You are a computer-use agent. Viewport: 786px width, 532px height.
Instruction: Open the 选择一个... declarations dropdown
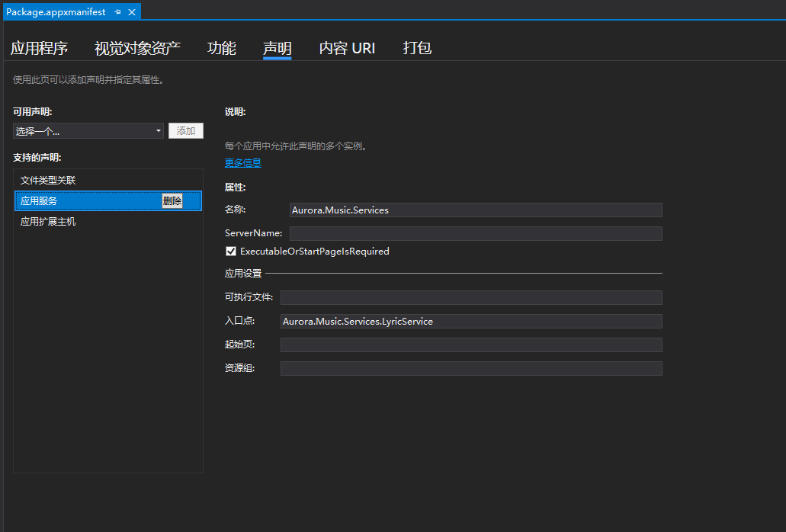coord(86,130)
